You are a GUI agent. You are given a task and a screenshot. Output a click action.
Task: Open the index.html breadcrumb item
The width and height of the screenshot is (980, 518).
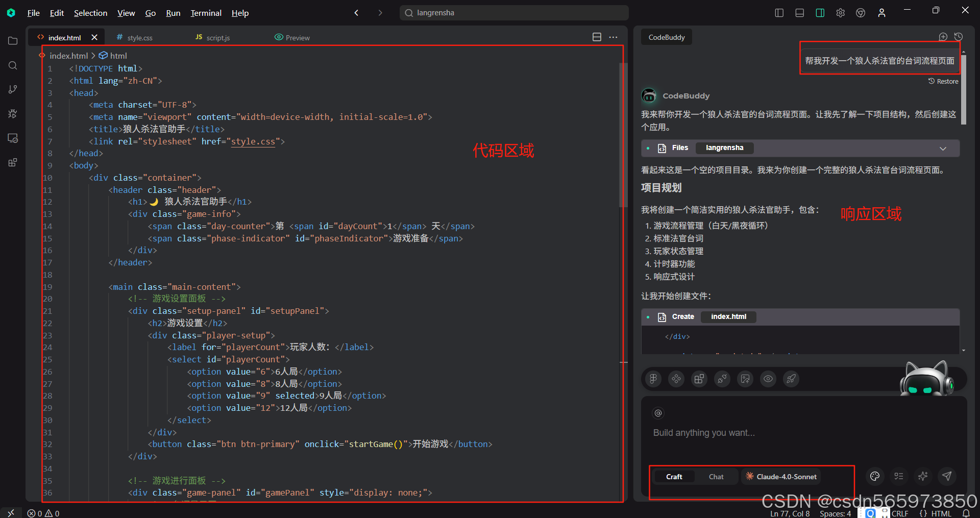point(68,56)
